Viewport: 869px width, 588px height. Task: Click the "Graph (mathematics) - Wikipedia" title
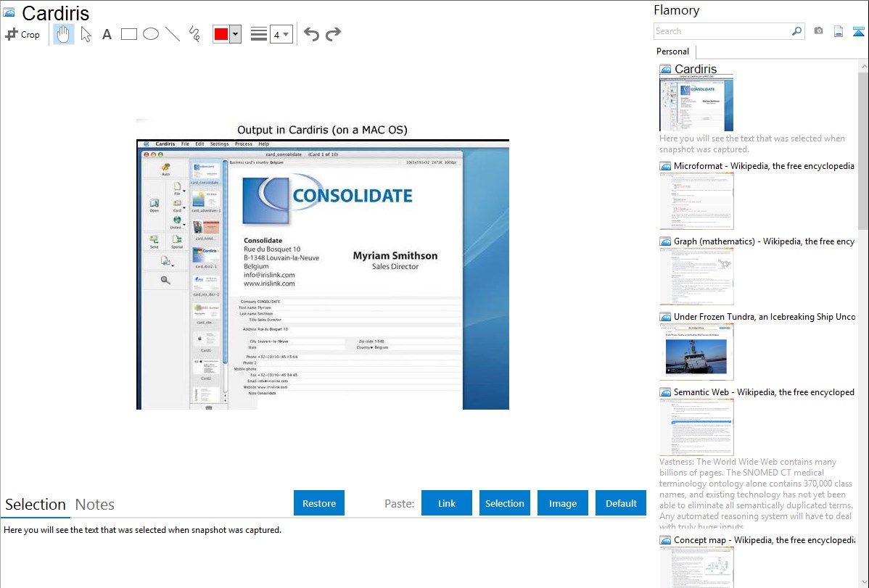(765, 241)
